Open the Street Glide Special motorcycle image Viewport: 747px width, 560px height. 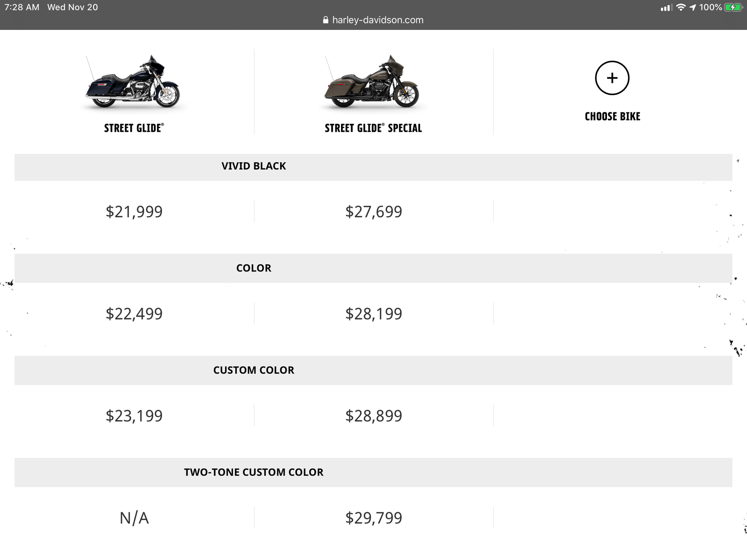(372, 83)
